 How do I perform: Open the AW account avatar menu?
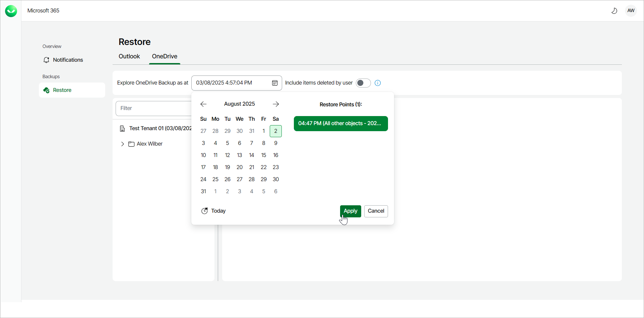coord(631,10)
